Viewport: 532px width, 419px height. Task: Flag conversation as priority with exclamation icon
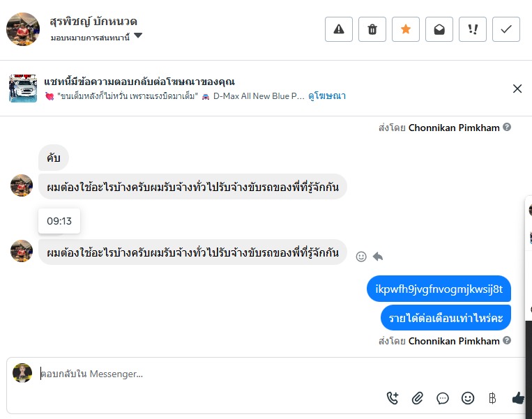(x=473, y=29)
